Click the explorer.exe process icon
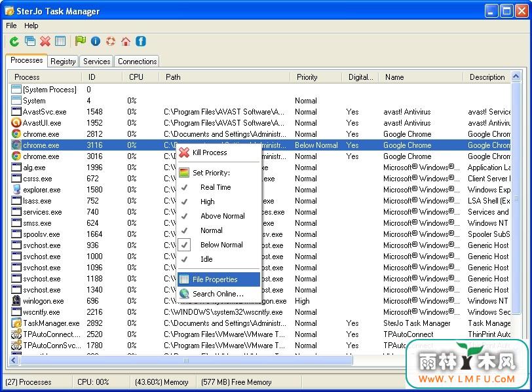This screenshot has width=532, height=392. pyautogui.click(x=16, y=189)
